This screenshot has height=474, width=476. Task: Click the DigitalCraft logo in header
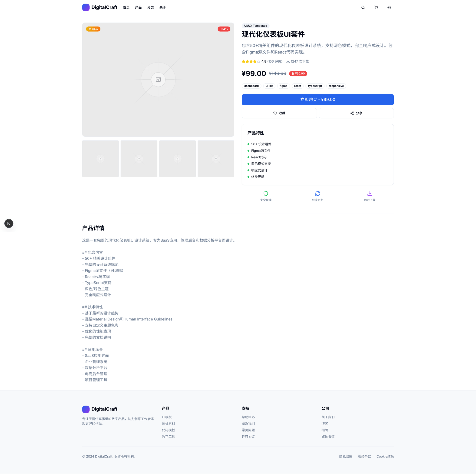coord(99,7)
